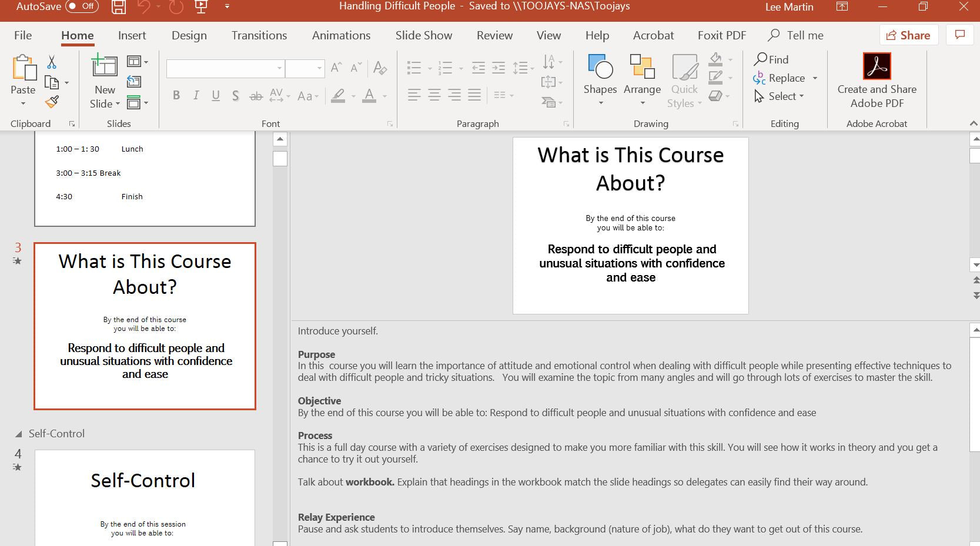Apply Shape Fill color
Viewport: 980px width, 546px height.
point(715,59)
